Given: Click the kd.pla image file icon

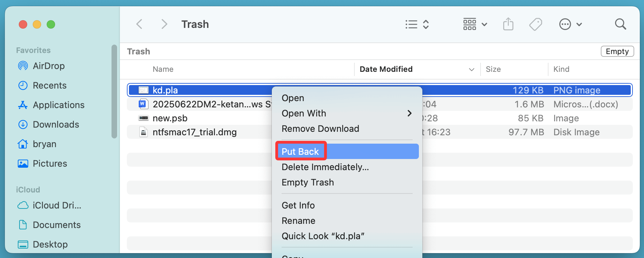Looking at the screenshot, I should [x=143, y=90].
